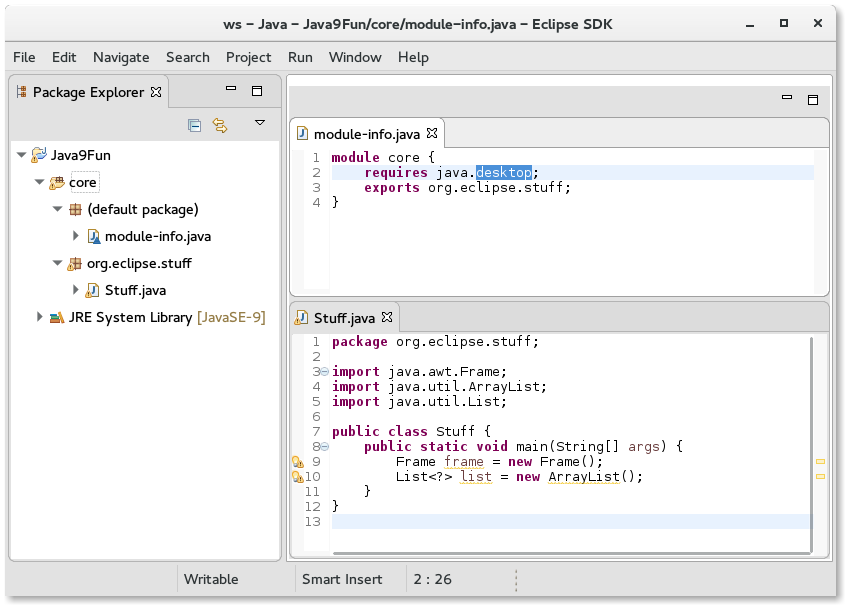845x605 pixels.
Task: Click 'Writable' in status bar
Action: click(211, 579)
